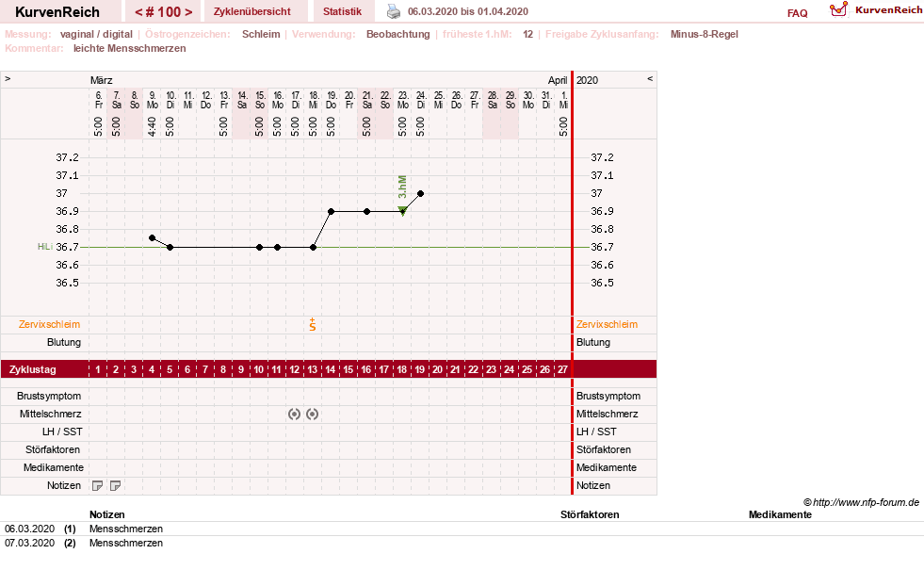
Task: Click the temperature point on 10 March
Action: tap(170, 247)
